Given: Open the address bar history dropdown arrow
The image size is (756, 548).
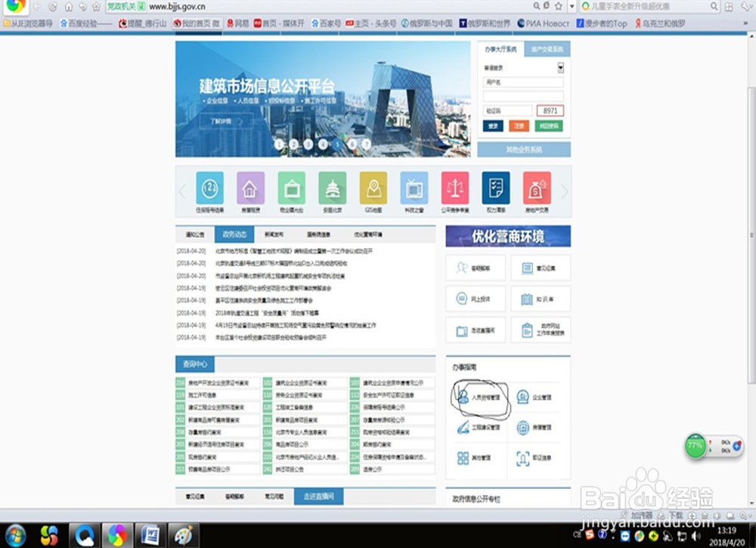Looking at the screenshot, I should coord(572,6).
